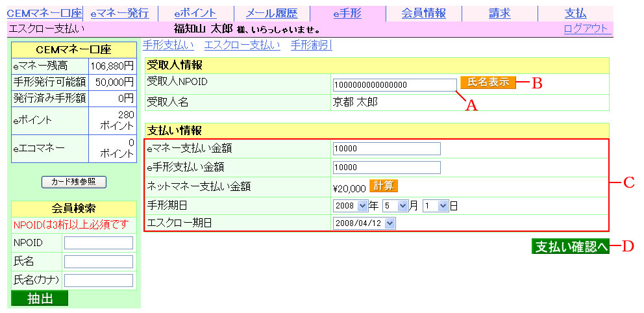Viewport: 644px width, 313px height.
Task: Go to メール履歴 tab
Action: pyautogui.click(x=271, y=13)
